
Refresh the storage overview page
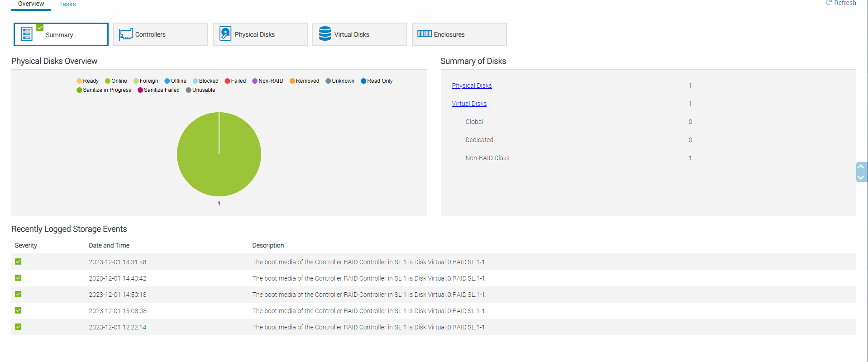(x=841, y=3)
